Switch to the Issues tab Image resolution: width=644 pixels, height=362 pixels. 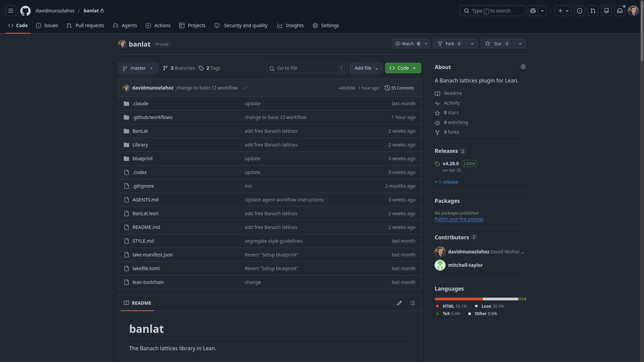(47, 25)
